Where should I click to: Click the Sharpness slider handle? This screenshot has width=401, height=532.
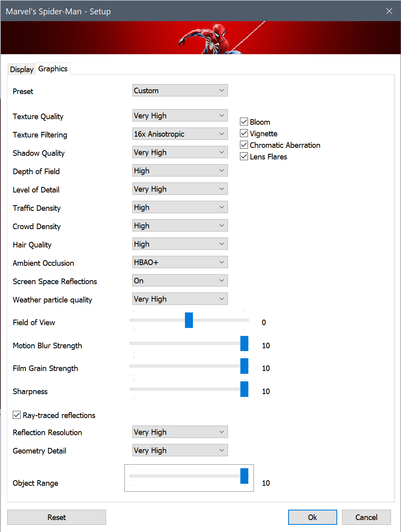coord(244,389)
